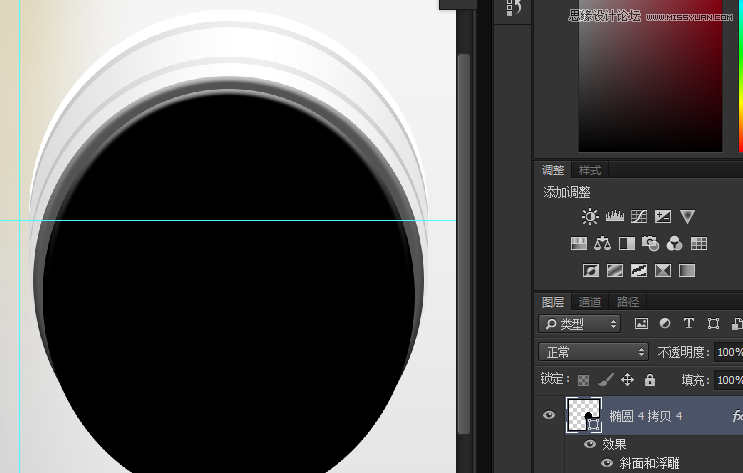Toggle visibility of 斜面和浮雕 effect
The image size is (743, 473).
point(607,463)
